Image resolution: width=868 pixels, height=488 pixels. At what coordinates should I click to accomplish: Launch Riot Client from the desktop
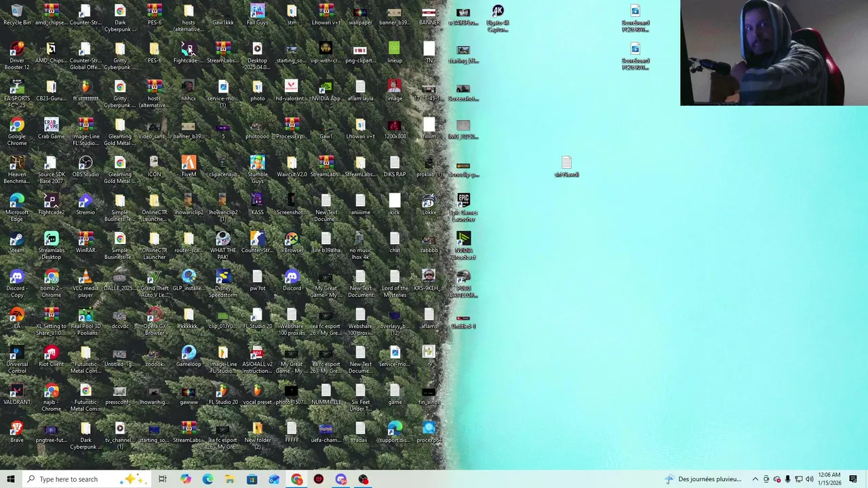(x=52, y=357)
